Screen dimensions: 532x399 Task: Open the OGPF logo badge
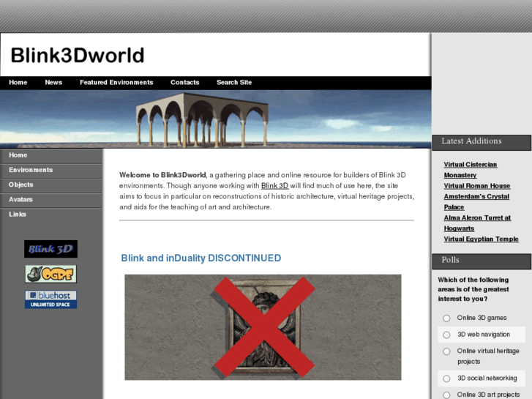(50, 274)
